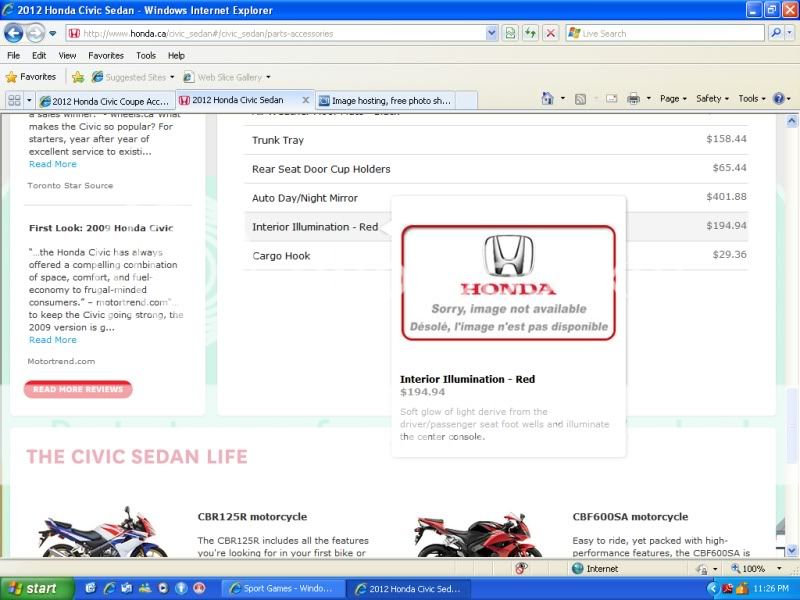The image size is (800, 600).
Task: Switch to Sport Games taskbar window
Action: click(282, 588)
